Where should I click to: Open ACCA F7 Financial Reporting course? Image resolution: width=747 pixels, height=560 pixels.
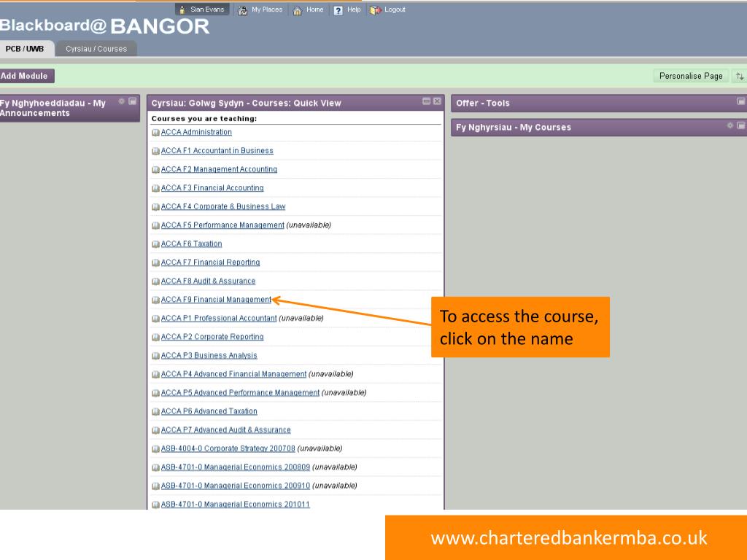coord(211,262)
